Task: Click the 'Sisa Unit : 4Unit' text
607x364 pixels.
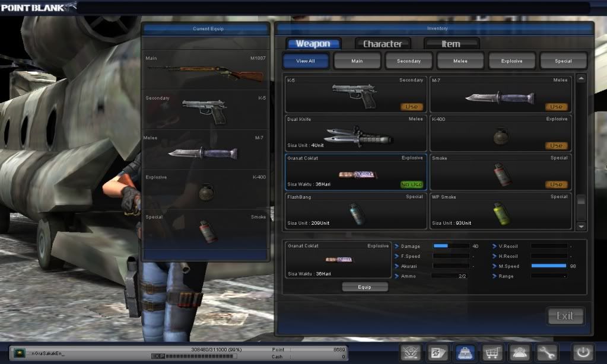Action: pyautogui.click(x=306, y=145)
